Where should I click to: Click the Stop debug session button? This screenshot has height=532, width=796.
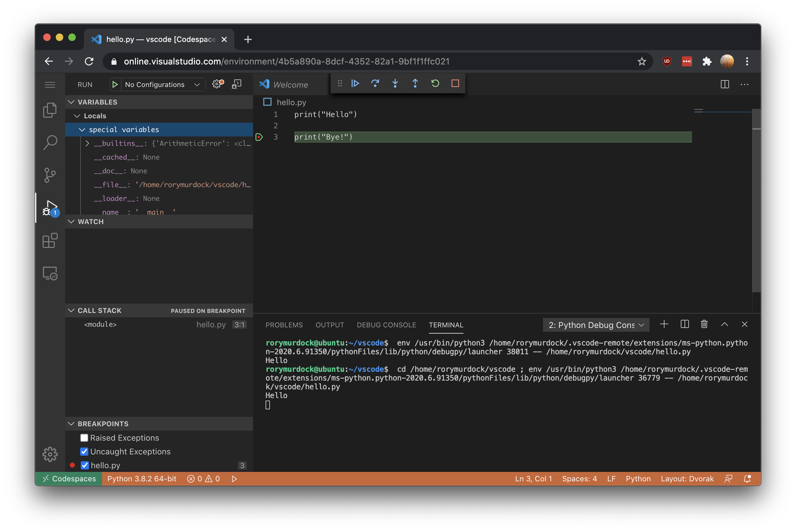point(456,83)
